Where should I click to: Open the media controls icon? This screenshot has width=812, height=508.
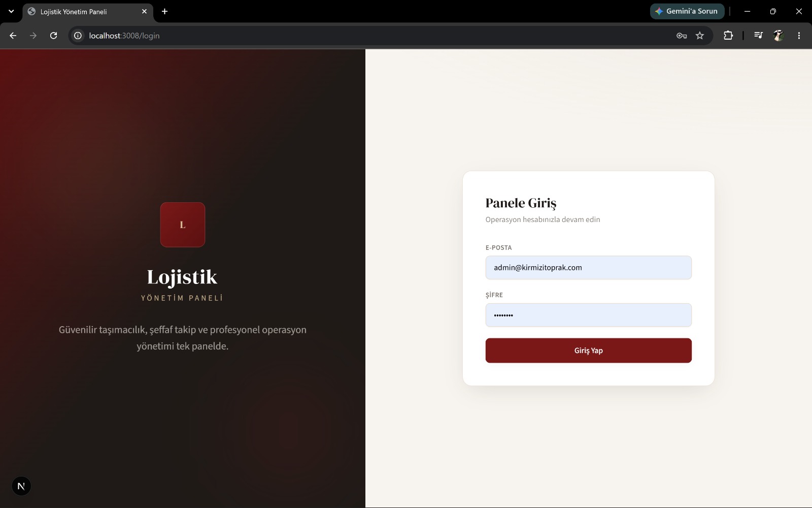coord(758,36)
